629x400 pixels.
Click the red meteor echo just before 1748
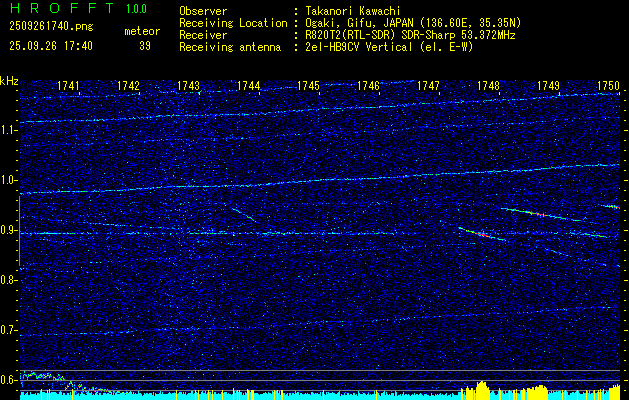pyautogui.click(x=483, y=234)
